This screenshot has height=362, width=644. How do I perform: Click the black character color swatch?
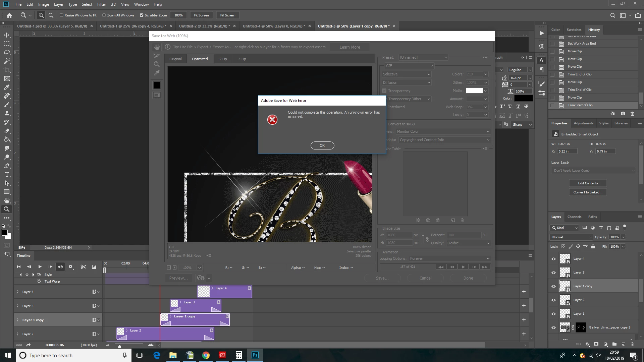tap(523, 99)
